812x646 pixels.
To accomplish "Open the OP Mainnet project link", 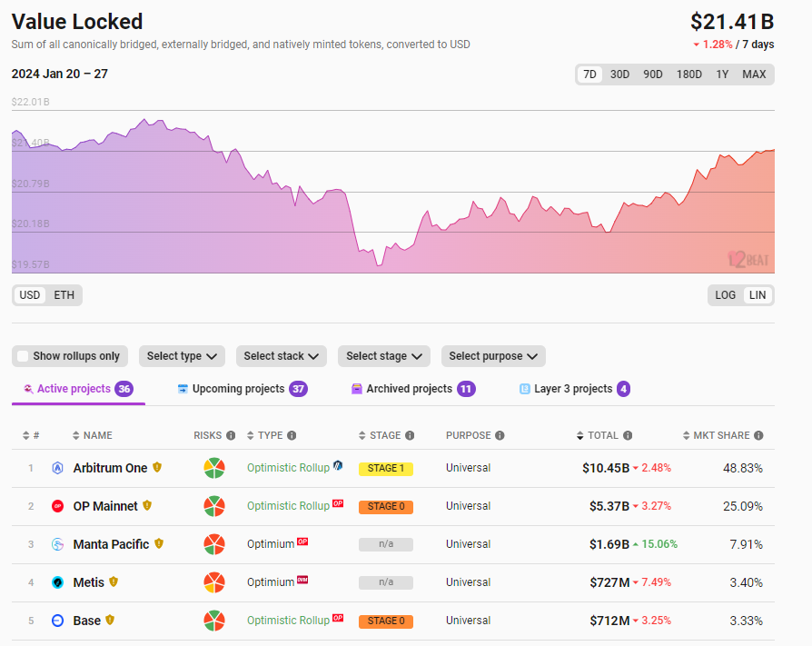I will (105, 506).
